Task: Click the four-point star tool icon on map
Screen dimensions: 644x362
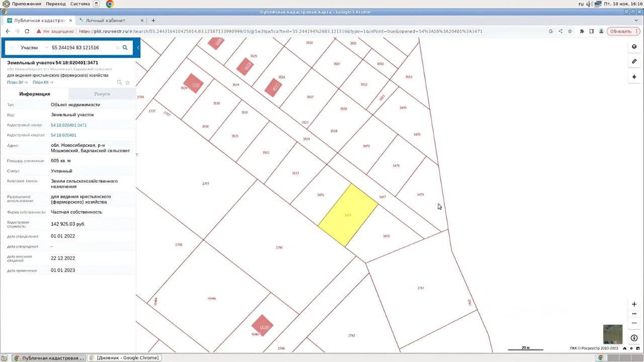Action: (x=634, y=77)
